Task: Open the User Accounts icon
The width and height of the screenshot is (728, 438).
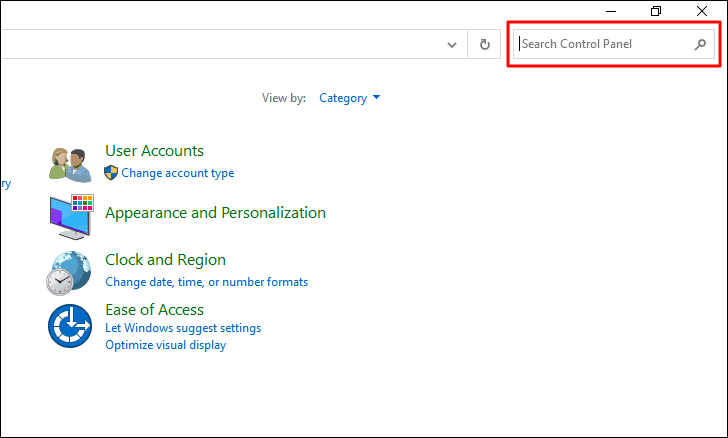Action: coord(69,164)
